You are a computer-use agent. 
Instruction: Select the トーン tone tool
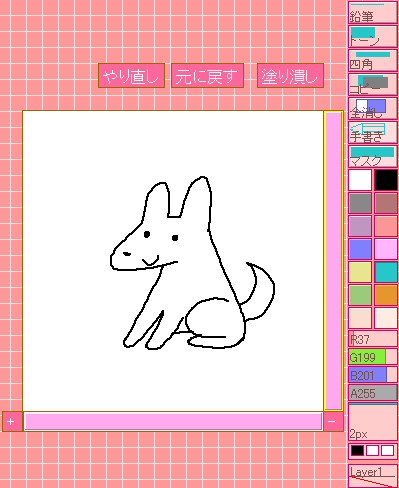pyautogui.click(x=373, y=37)
